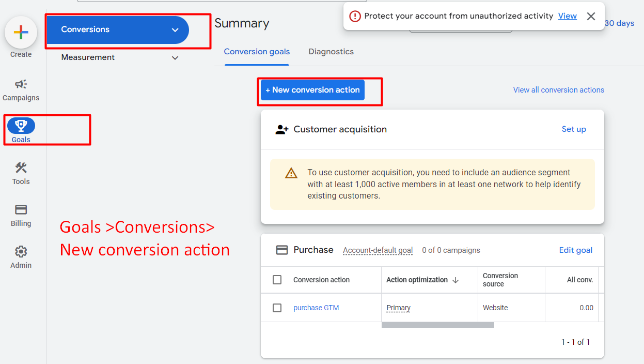
Task: Click the horizontal table scrollbar
Action: [x=437, y=325]
